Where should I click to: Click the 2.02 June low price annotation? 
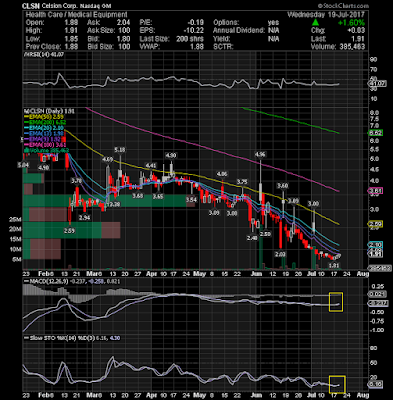[x=281, y=254]
